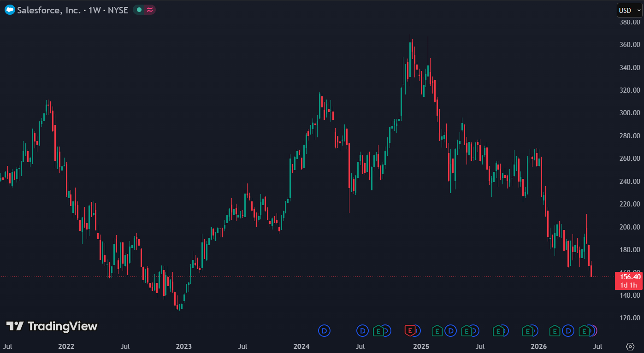Click earnings marker just right of 2026 label

tap(555, 330)
